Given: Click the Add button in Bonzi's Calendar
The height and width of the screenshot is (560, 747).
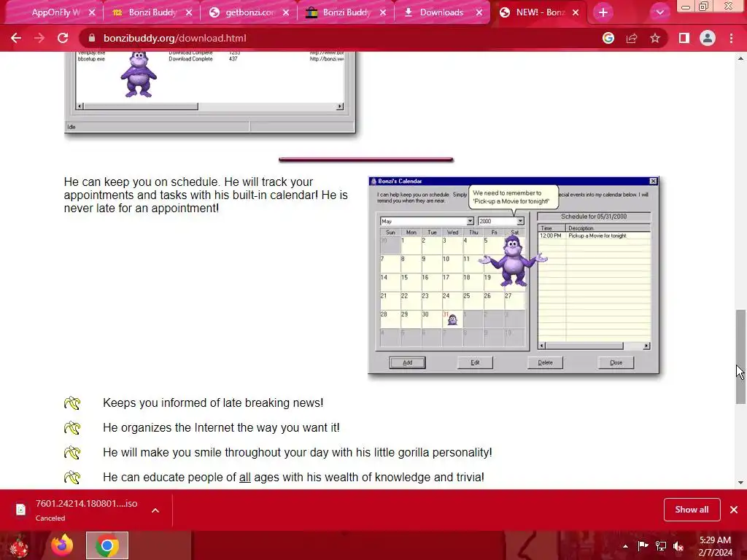Looking at the screenshot, I should 407,362.
